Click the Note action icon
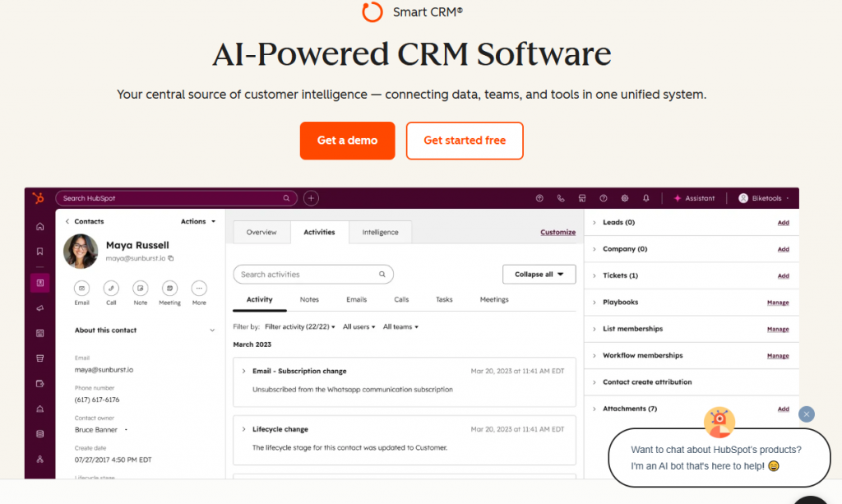Screen dimensions: 842x504 [140, 289]
